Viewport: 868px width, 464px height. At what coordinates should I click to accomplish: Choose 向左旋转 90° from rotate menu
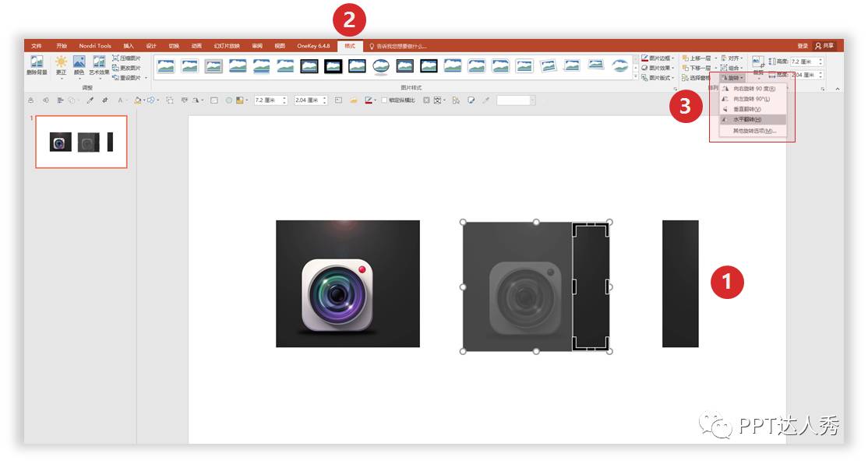click(753, 99)
